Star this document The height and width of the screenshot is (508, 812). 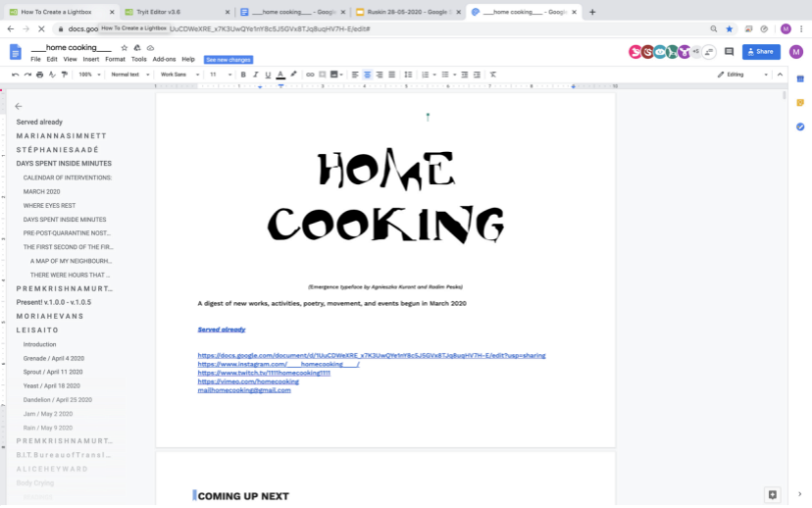[124, 47]
